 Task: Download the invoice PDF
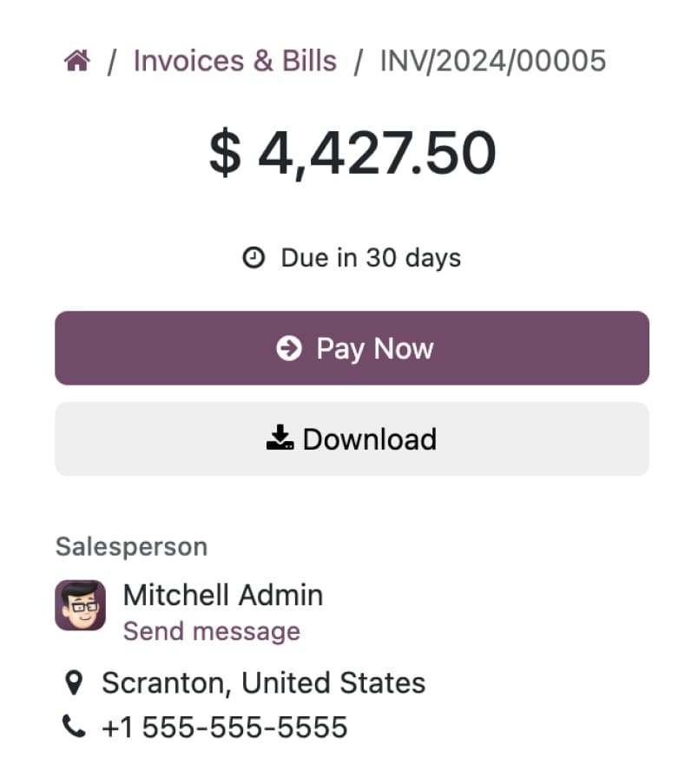click(352, 439)
